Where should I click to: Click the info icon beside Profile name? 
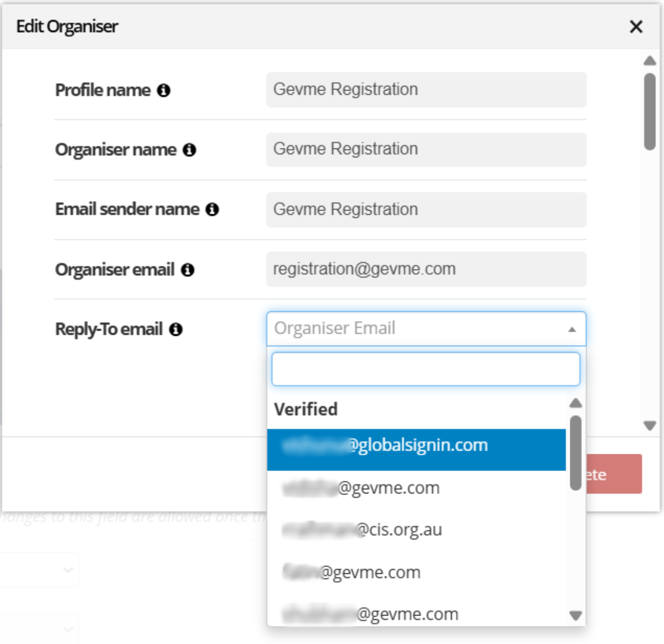[163, 91]
